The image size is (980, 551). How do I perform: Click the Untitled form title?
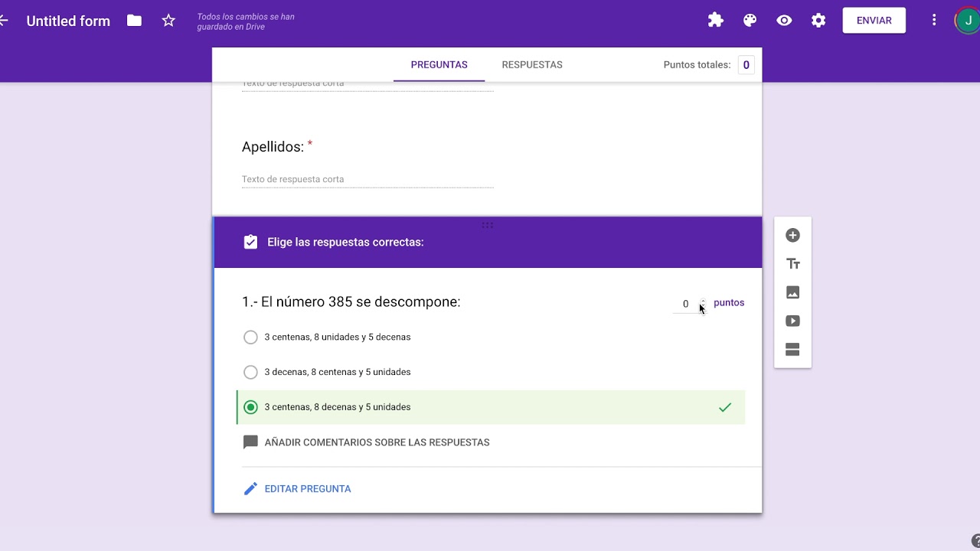tap(68, 21)
